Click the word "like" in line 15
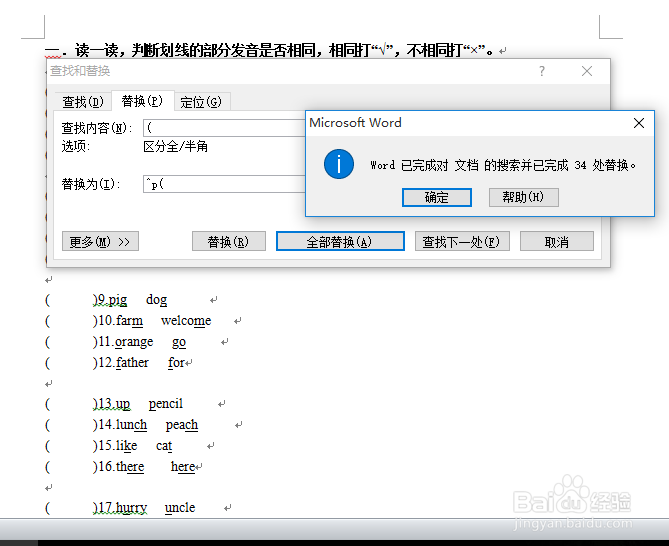 [127, 446]
